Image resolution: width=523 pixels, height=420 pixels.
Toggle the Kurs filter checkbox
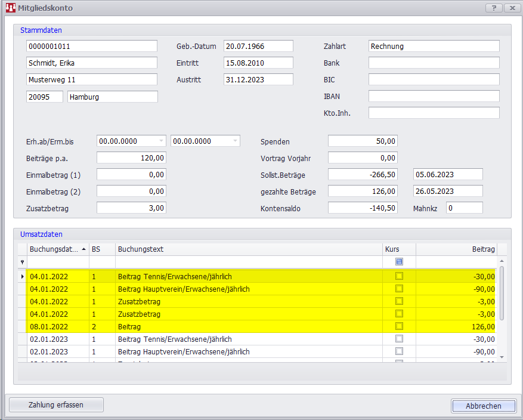point(399,261)
